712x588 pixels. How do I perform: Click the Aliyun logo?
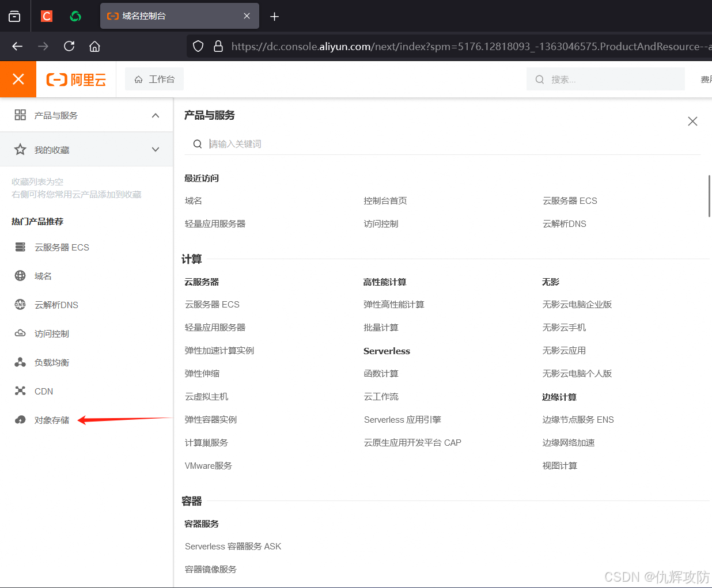[x=76, y=79]
